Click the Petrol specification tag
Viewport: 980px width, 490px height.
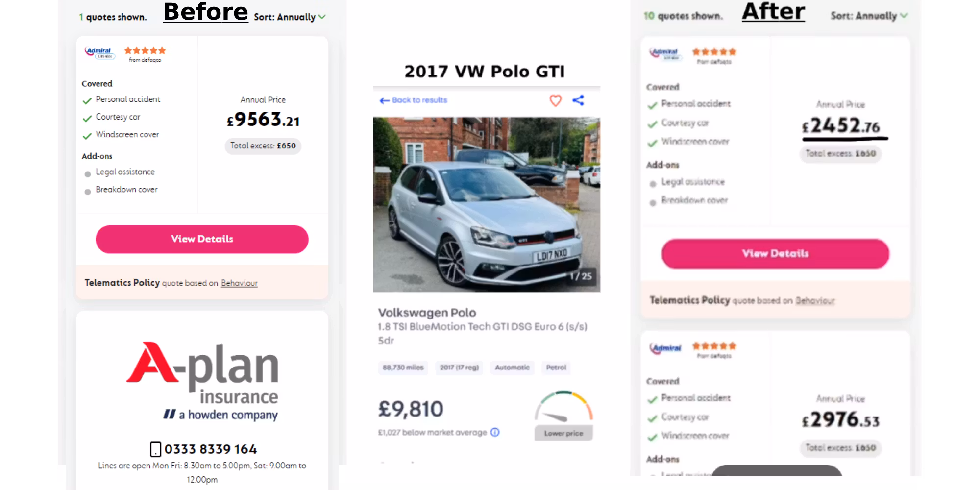coord(556,367)
